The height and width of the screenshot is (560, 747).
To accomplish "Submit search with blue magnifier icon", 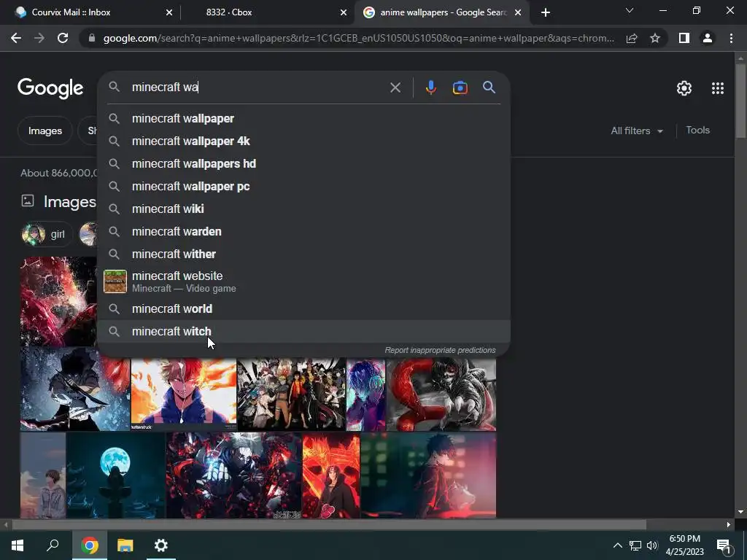I will [489, 87].
